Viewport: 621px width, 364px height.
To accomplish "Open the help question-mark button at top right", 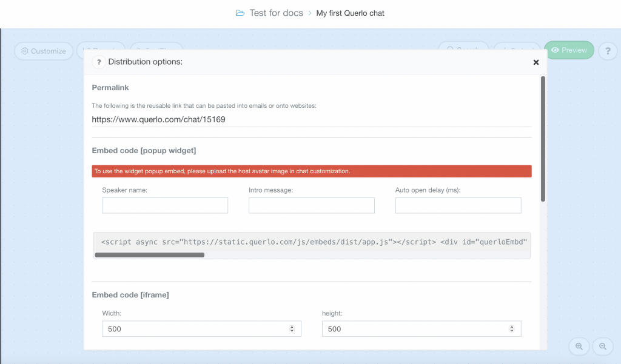I will point(608,51).
